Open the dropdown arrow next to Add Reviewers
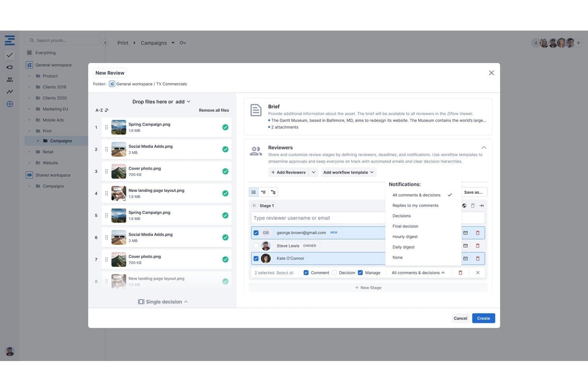The height and width of the screenshot is (392, 588). [x=313, y=172]
